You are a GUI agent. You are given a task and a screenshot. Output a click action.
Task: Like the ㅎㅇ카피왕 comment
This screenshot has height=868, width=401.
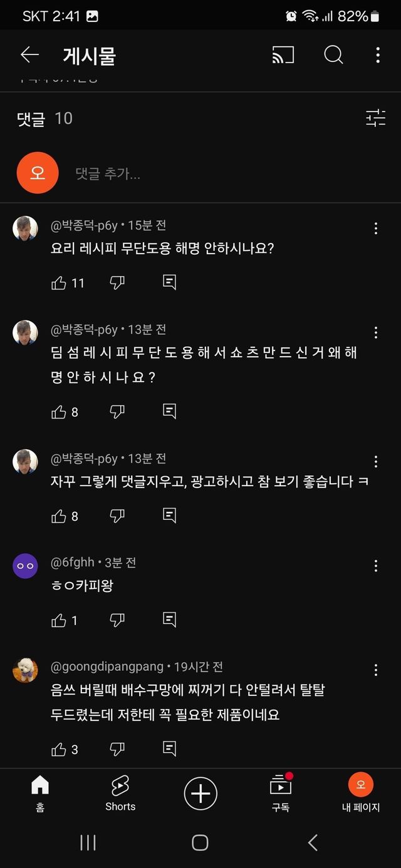click(x=59, y=620)
